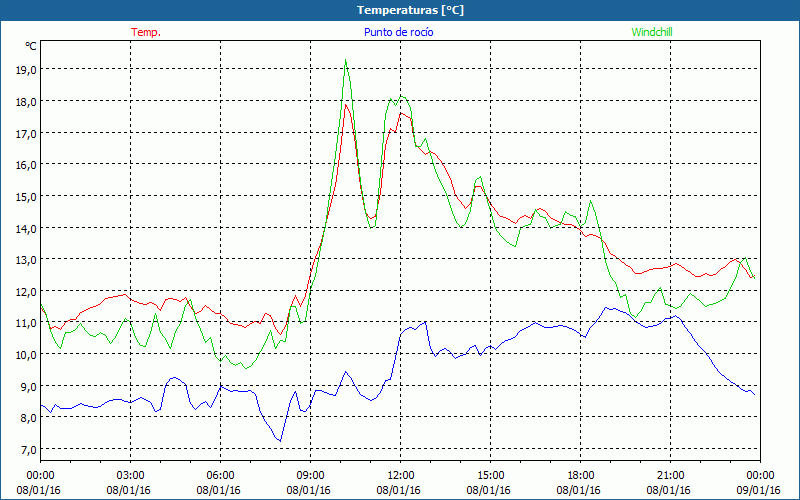The height and width of the screenshot is (500, 800).
Task: Click the 15,0 y-axis value
Action: [26, 196]
